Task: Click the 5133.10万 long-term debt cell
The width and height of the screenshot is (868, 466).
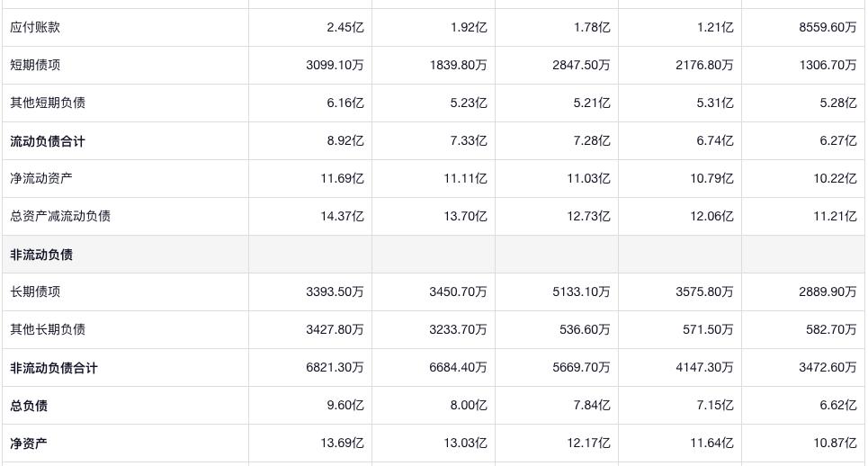Action: [581, 292]
